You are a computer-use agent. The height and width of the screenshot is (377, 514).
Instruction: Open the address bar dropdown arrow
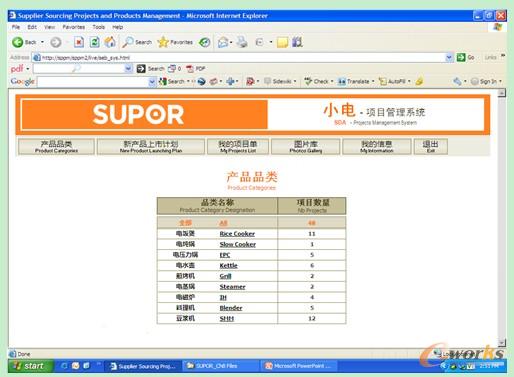(449, 57)
